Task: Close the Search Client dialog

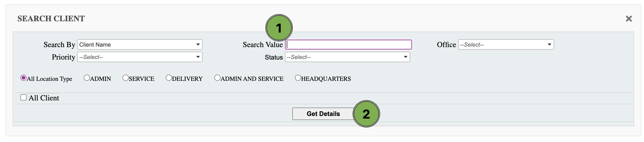Action: click(x=628, y=19)
